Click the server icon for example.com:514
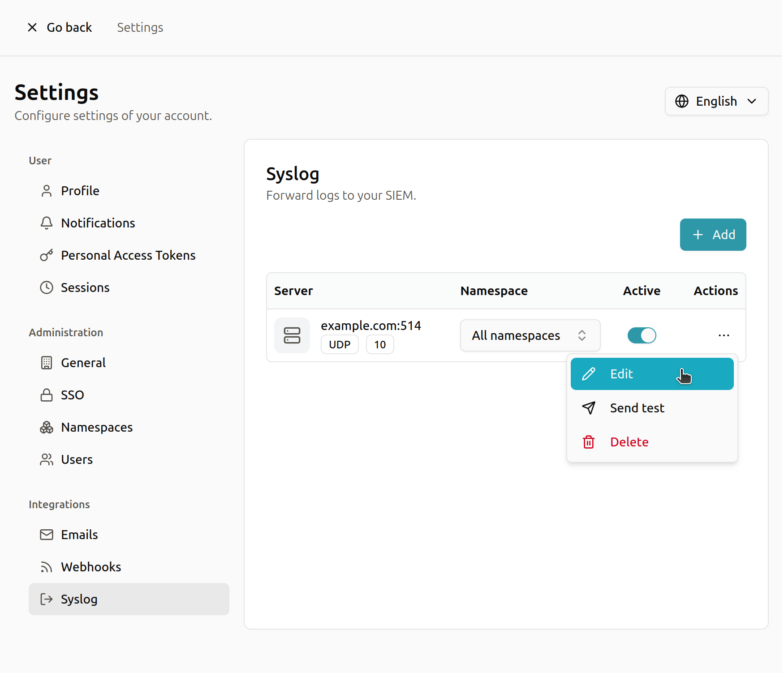 (292, 335)
